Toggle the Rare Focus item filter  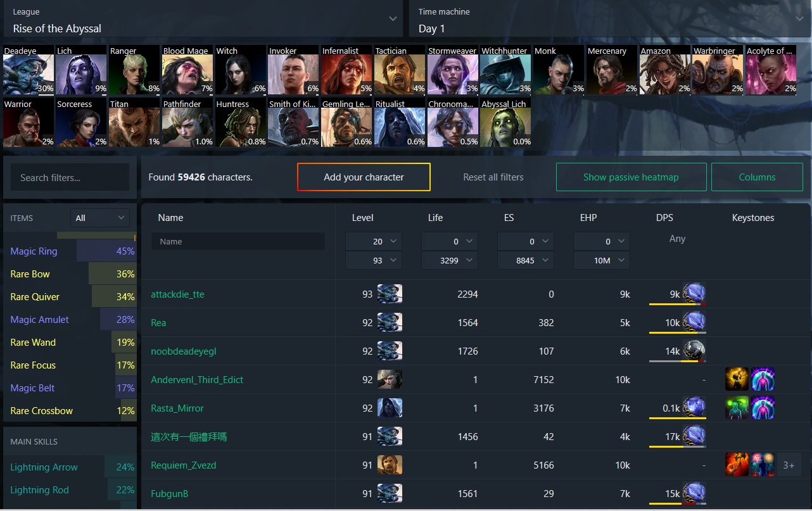pos(70,365)
